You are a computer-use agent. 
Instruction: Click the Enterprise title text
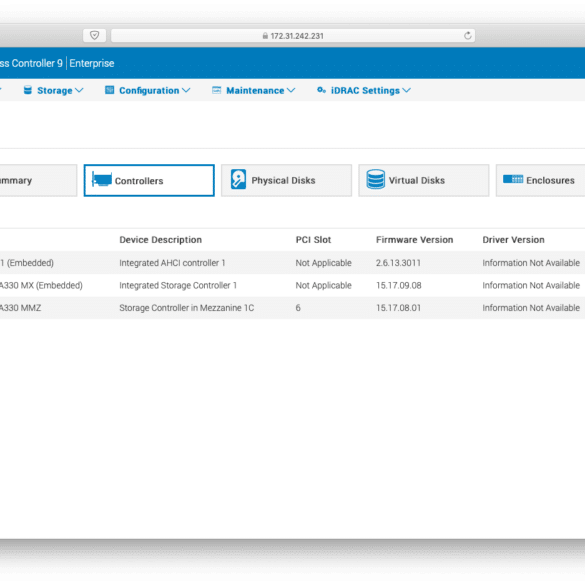92,63
